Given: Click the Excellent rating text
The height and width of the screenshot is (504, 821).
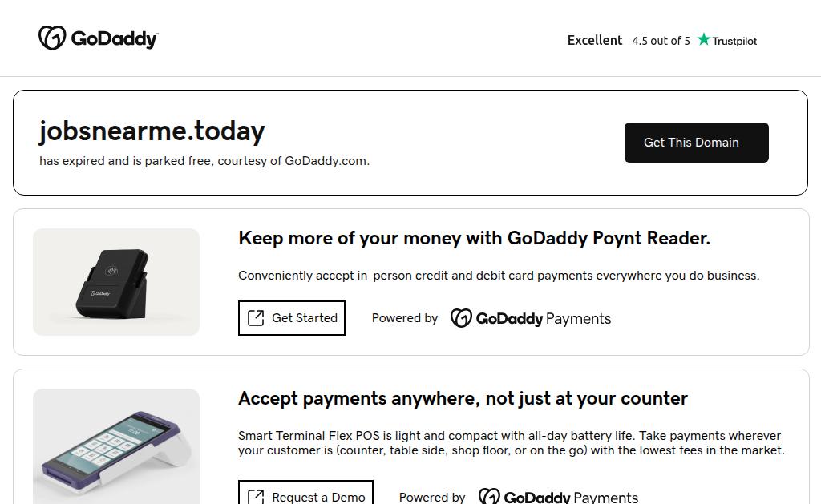Looking at the screenshot, I should 595,40.
